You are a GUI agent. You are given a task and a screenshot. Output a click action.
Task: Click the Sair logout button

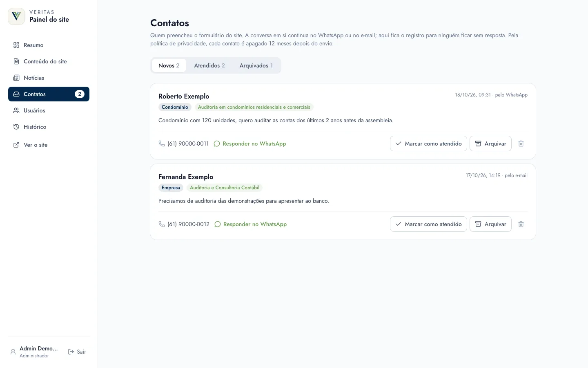pyautogui.click(x=77, y=352)
